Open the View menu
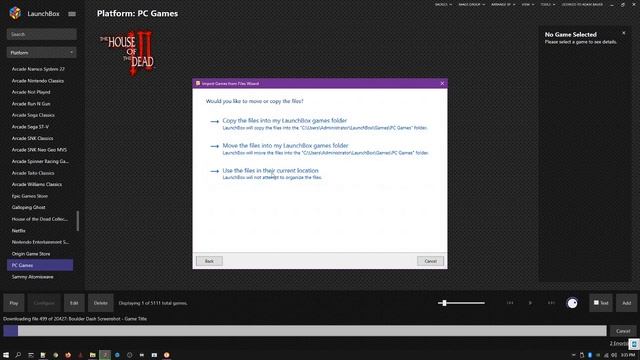 (x=527, y=4)
